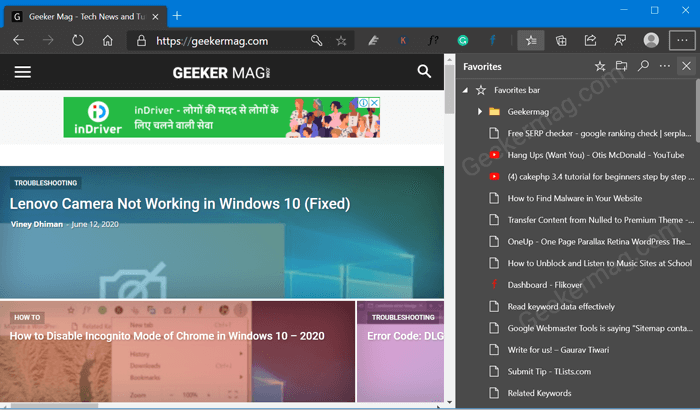View site info via lock icon
700x410 pixels.
141,41
